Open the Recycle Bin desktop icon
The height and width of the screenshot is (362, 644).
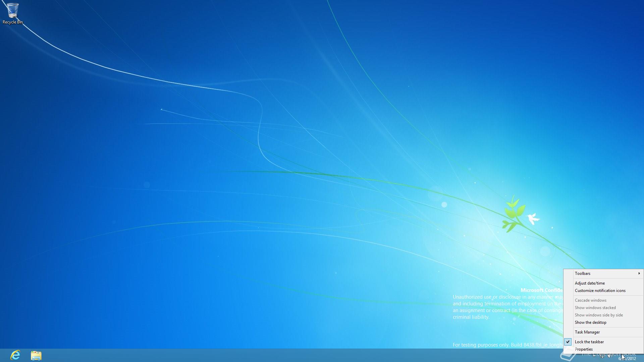pyautogui.click(x=12, y=10)
